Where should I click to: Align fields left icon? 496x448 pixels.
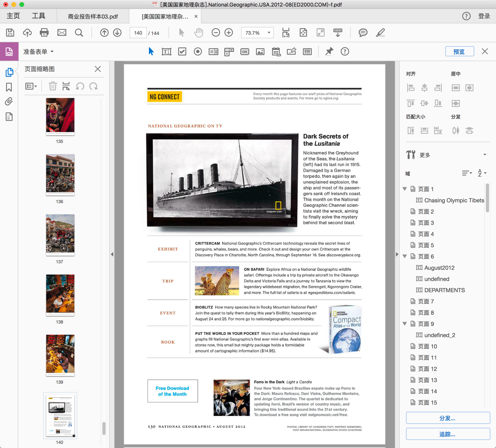[411, 88]
